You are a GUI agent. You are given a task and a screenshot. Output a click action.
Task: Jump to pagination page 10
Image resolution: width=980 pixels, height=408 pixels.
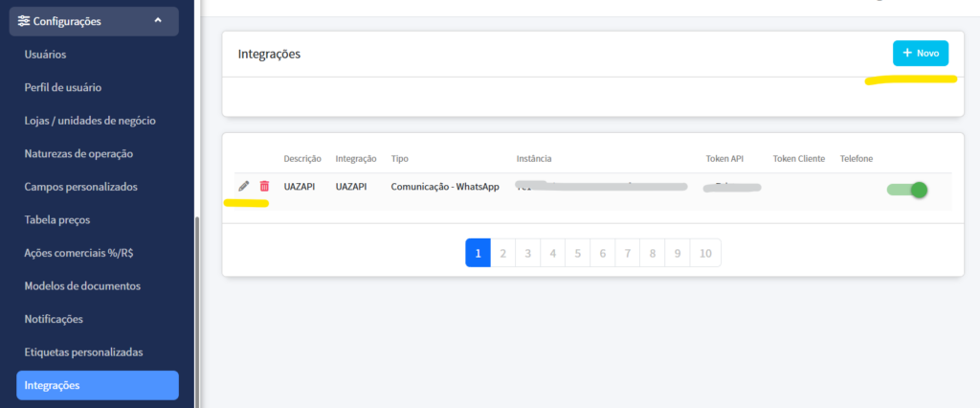tap(705, 253)
